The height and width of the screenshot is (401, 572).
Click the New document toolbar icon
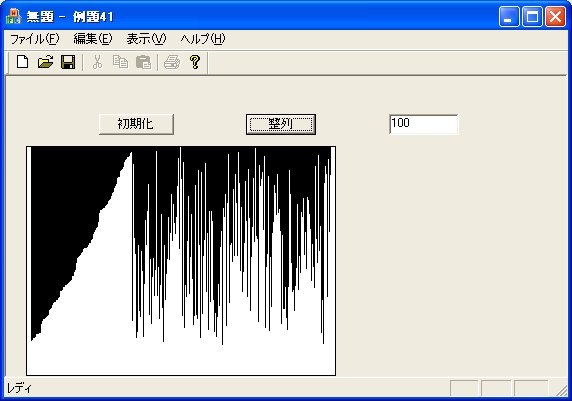tap(23, 62)
